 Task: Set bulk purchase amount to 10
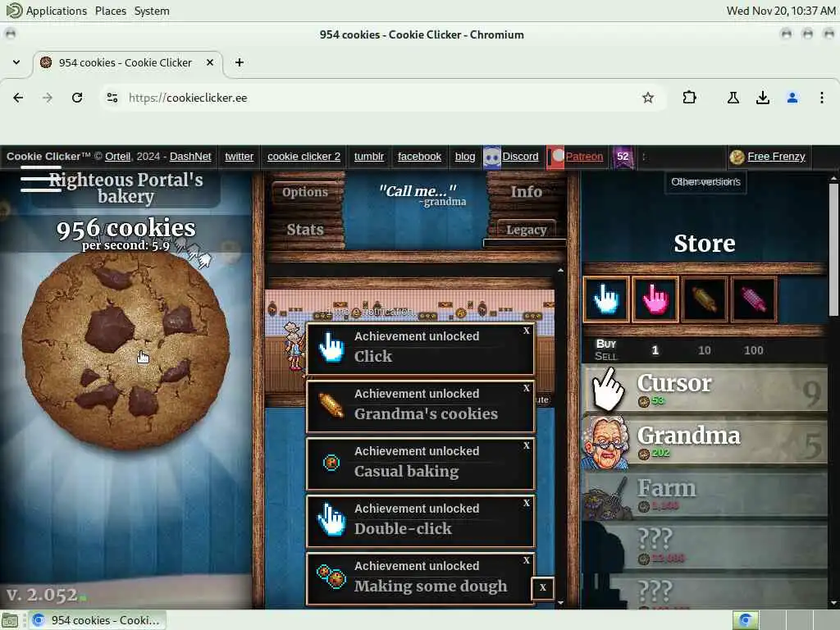(x=705, y=350)
